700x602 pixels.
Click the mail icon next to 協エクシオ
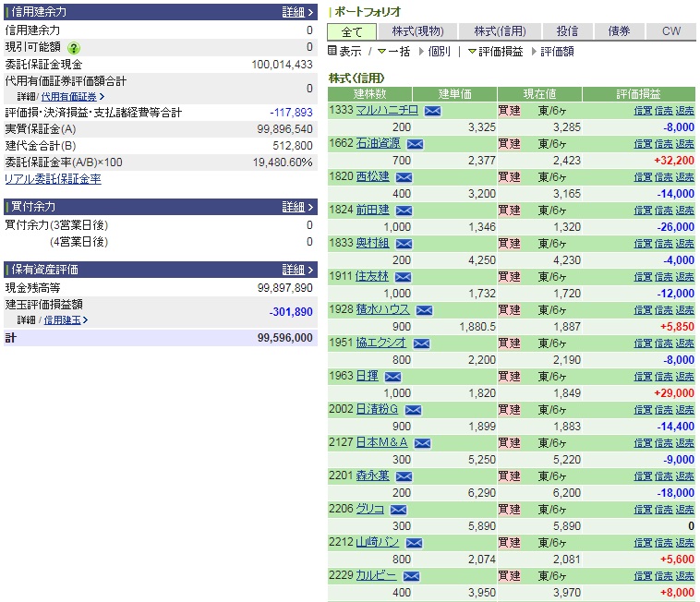(x=421, y=343)
